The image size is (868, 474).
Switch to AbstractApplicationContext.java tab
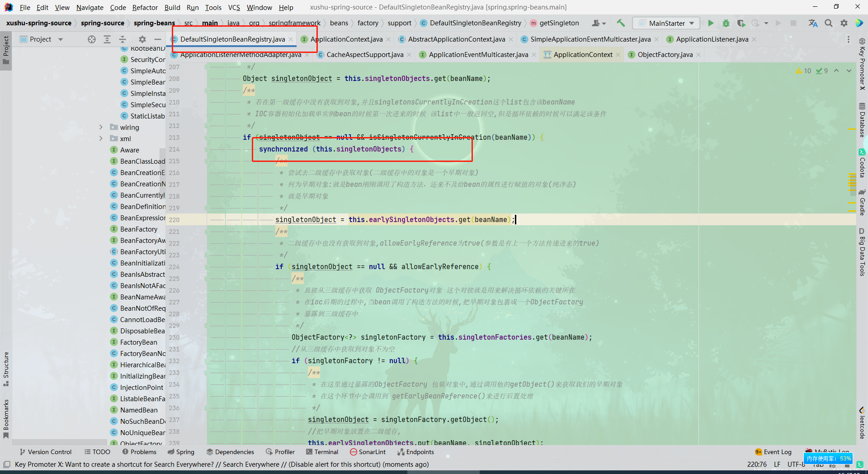pos(456,39)
